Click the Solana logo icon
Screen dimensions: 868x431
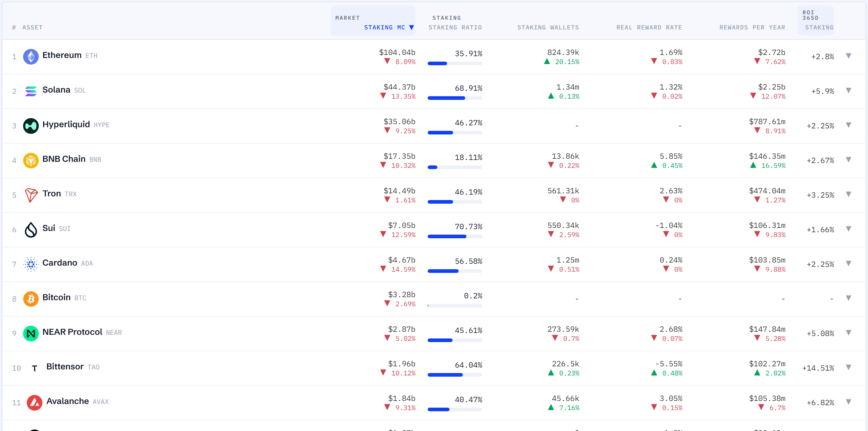tap(31, 91)
